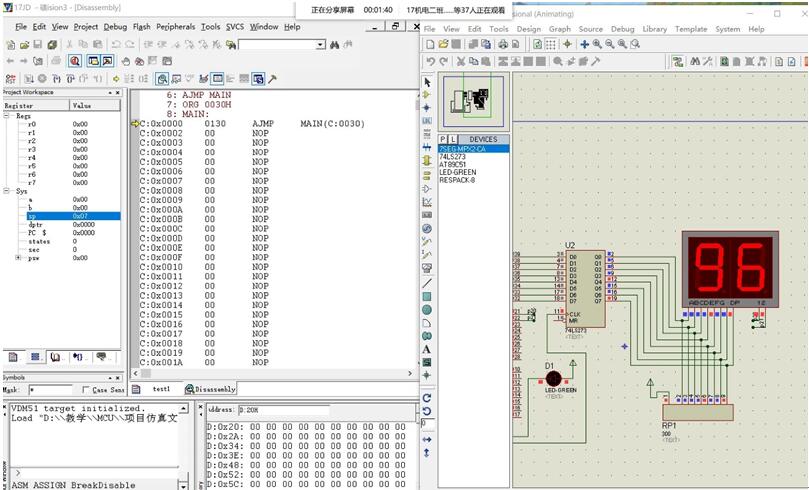Enable the Case Sens checkbox
Screen dimensions: 809x490
tap(88, 390)
